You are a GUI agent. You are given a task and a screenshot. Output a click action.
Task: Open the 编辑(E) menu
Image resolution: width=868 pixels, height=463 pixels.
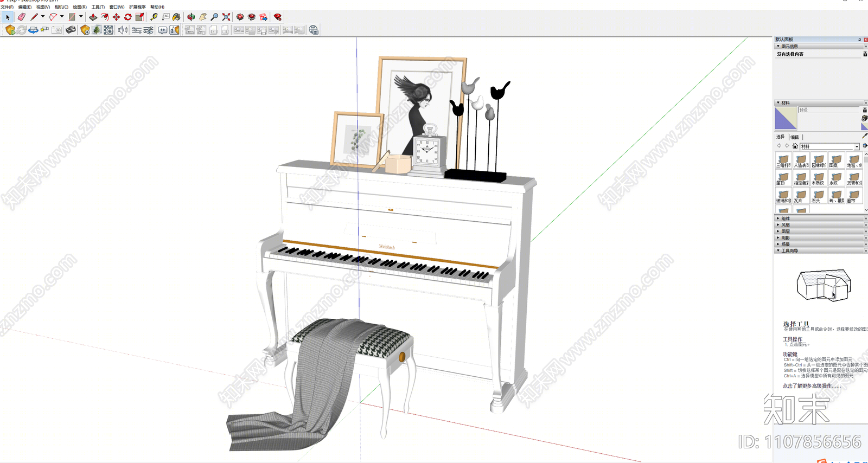click(x=25, y=7)
